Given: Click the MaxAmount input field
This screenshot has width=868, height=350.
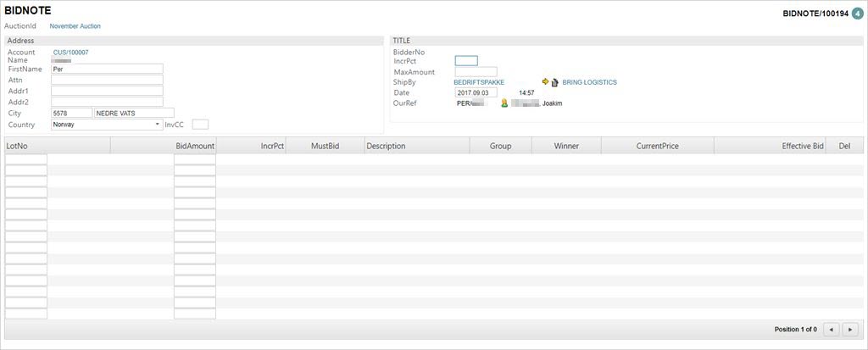Looking at the screenshot, I should [x=476, y=72].
